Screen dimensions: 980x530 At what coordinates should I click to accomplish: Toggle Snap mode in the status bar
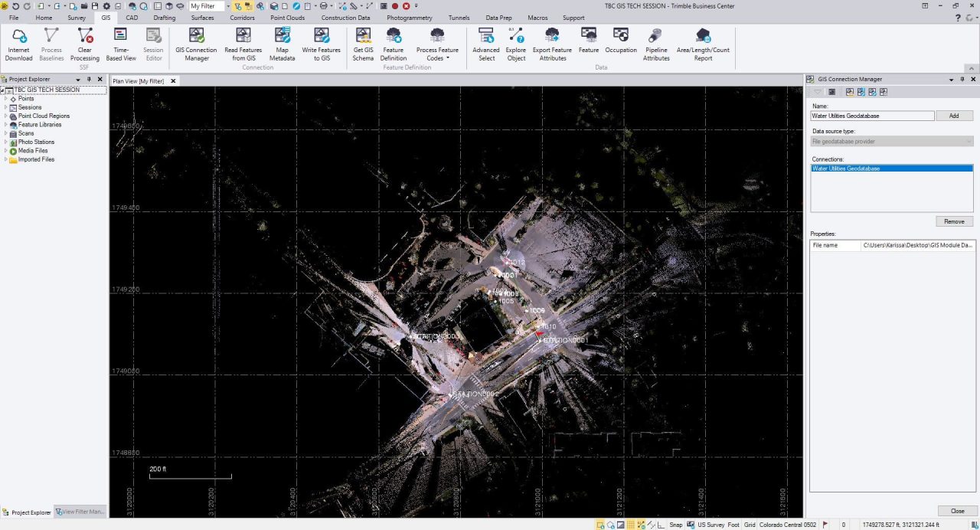click(x=676, y=525)
